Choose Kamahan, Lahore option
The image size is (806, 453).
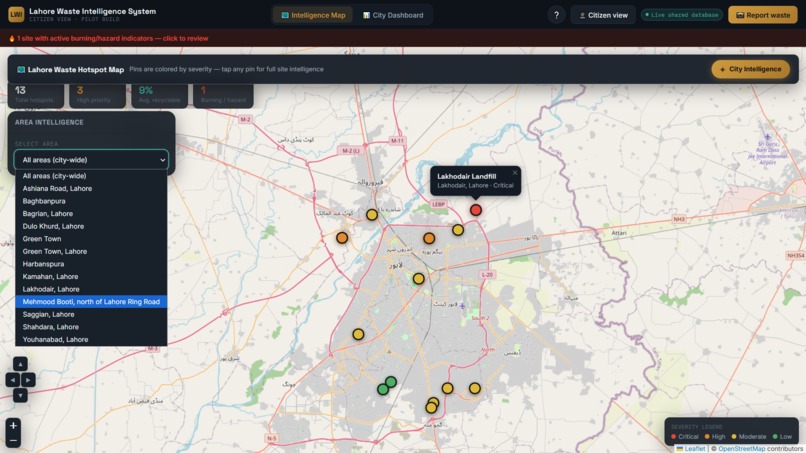(x=91, y=277)
